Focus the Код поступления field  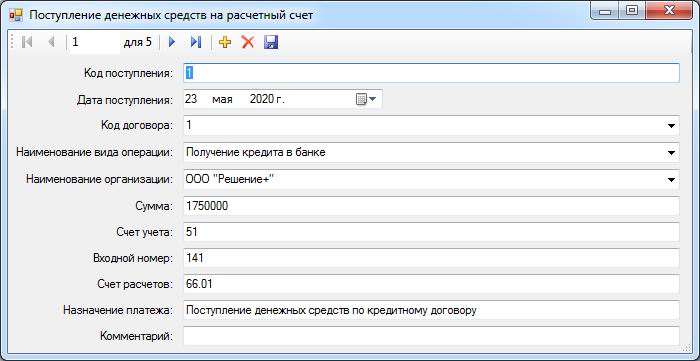(x=431, y=73)
